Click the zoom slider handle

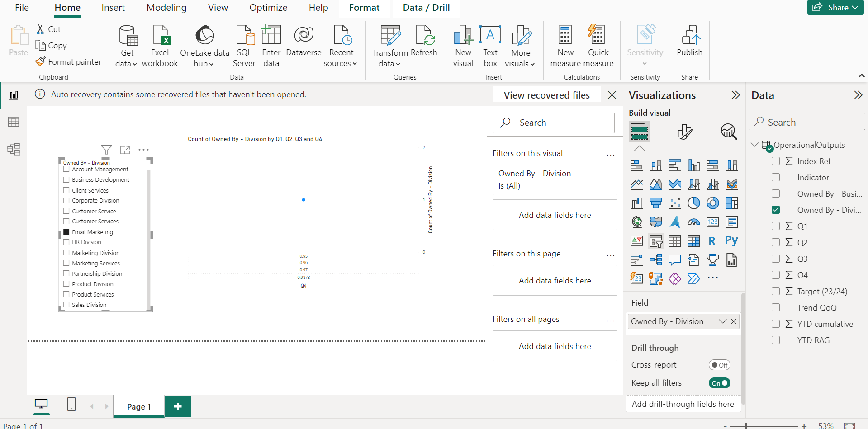(x=746, y=425)
